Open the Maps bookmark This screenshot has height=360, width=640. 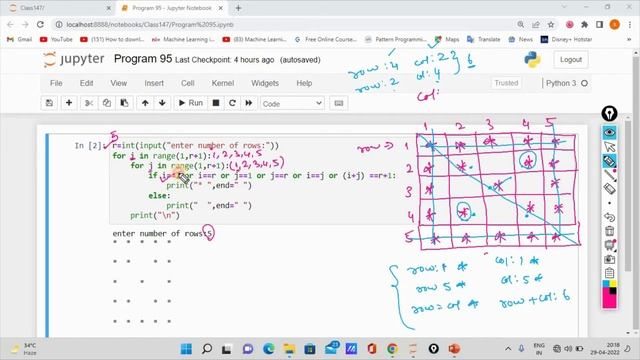447,39
